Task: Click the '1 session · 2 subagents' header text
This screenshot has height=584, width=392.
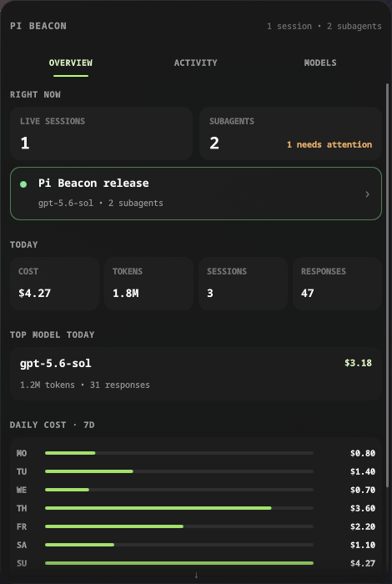Action: pos(324,26)
